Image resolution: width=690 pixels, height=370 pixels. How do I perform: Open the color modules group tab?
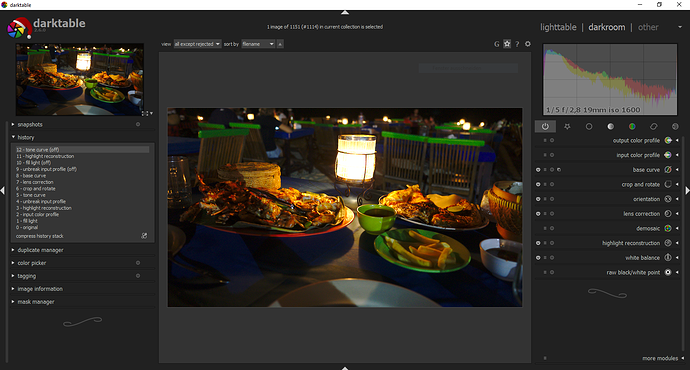pos(632,126)
